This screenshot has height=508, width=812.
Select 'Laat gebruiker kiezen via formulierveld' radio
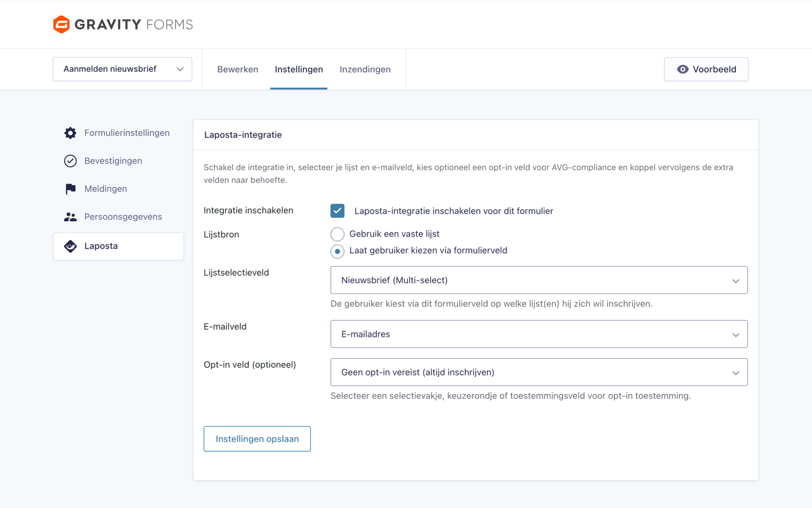[337, 251]
